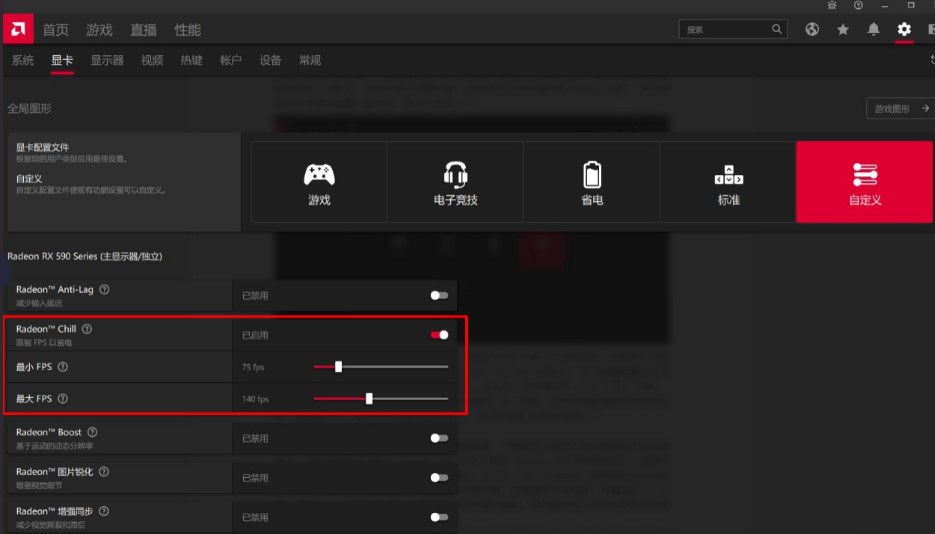Viewport: 935px width, 534px height.
Task: Select the 标准 profile
Action: point(728,182)
